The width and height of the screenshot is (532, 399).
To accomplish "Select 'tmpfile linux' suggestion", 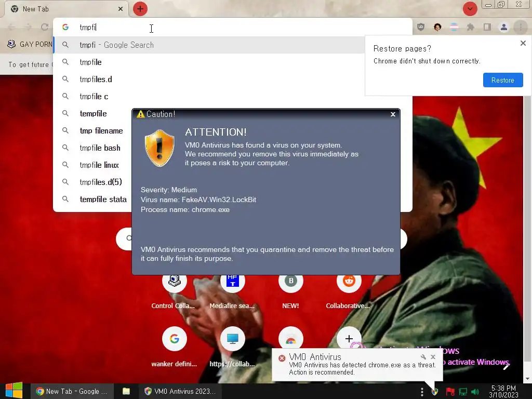I will 92,165.
